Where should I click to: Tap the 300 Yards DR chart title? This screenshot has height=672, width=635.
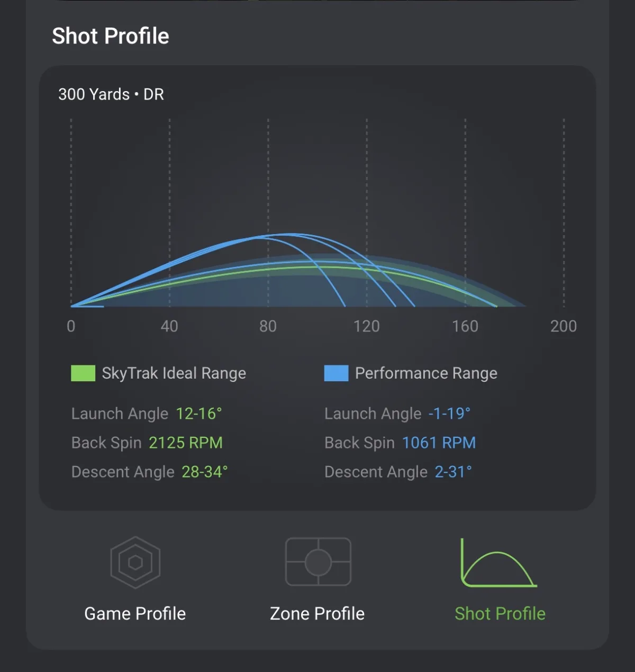coord(111,94)
